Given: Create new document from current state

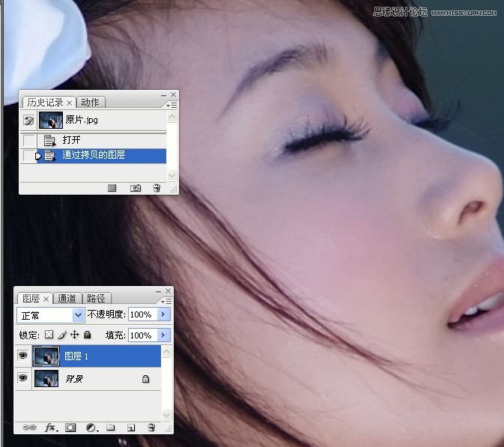Looking at the screenshot, I should tap(112, 188).
